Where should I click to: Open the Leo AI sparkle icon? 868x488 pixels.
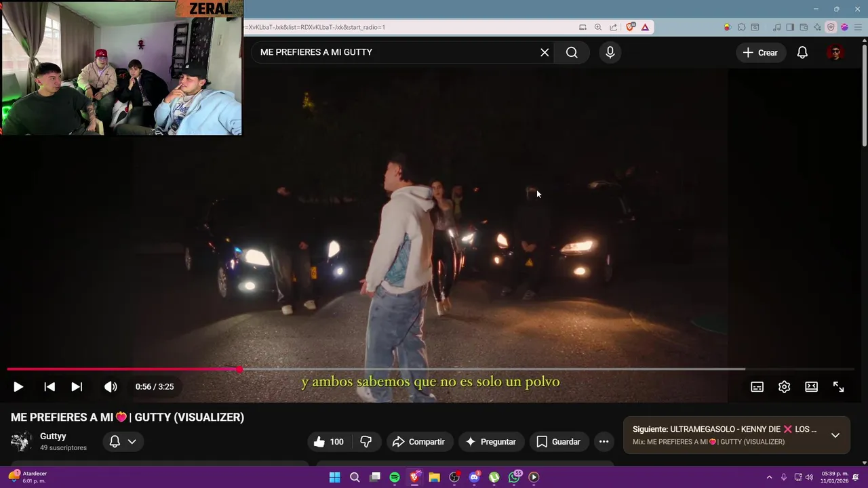817,27
